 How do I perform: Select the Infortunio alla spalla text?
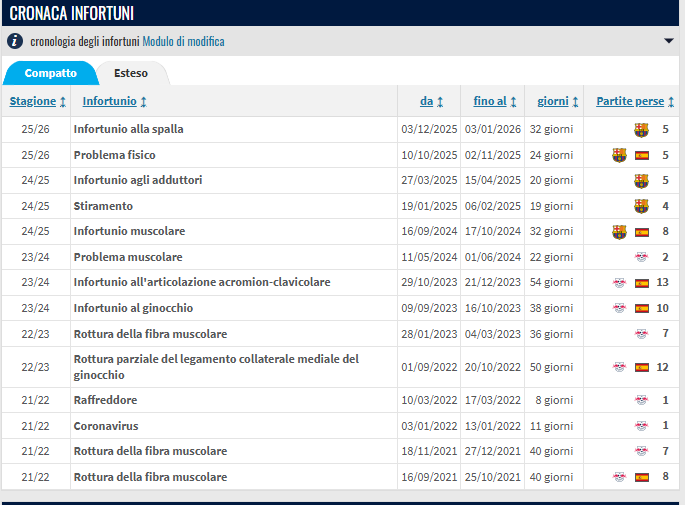pyautogui.click(x=128, y=129)
